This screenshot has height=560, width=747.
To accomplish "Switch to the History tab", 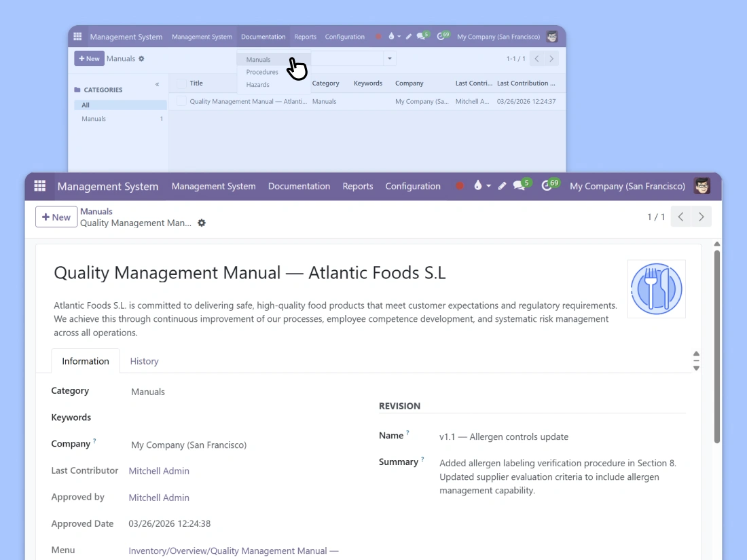I will [145, 361].
